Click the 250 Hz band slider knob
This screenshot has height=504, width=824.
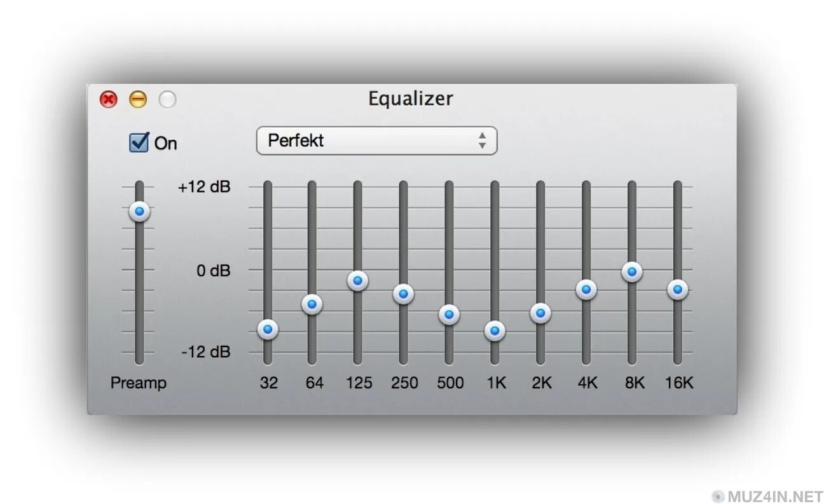pos(403,294)
